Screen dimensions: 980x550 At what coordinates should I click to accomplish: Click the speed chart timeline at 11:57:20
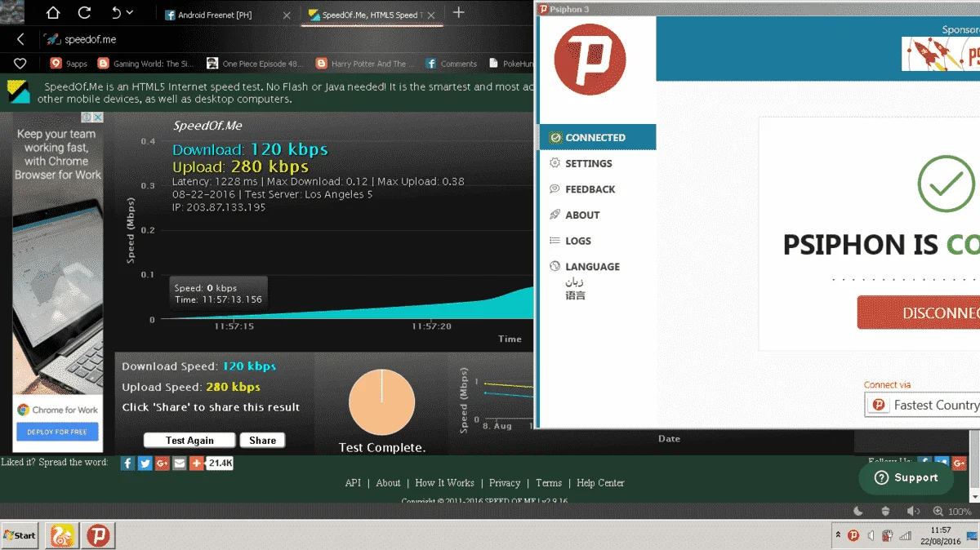click(x=432, y=326)
